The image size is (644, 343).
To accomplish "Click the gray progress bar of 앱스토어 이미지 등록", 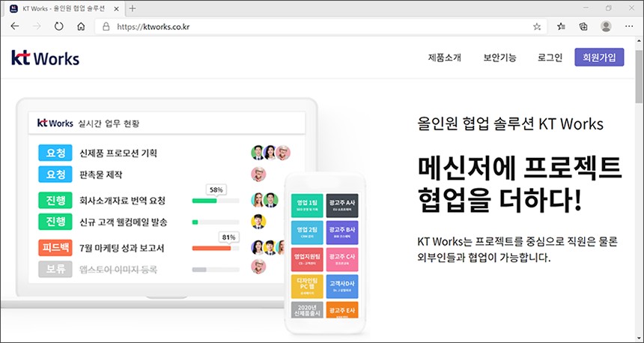I will (x=216, y=270).
